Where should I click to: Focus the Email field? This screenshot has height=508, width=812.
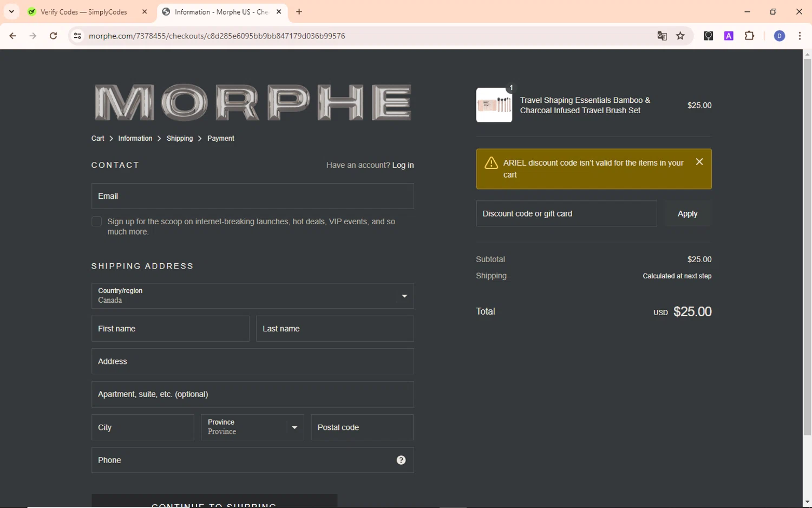pyautogui.click(x=253, y=196)
